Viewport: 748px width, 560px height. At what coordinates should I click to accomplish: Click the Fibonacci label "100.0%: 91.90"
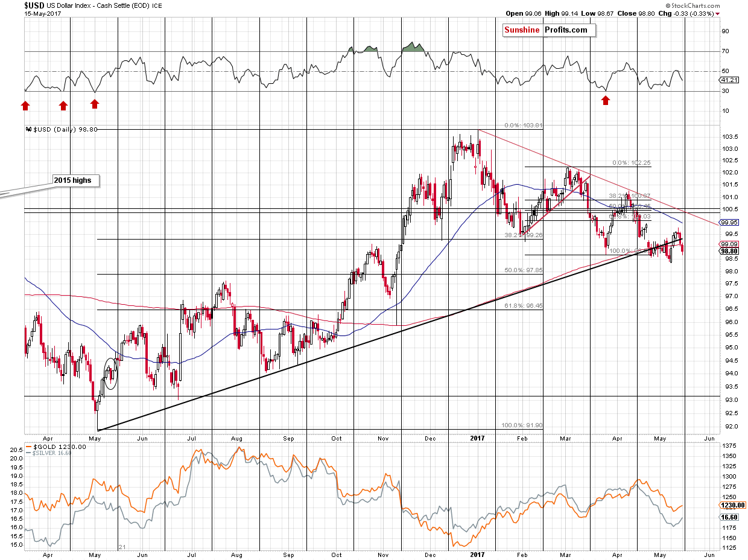(x=522, y=425)
